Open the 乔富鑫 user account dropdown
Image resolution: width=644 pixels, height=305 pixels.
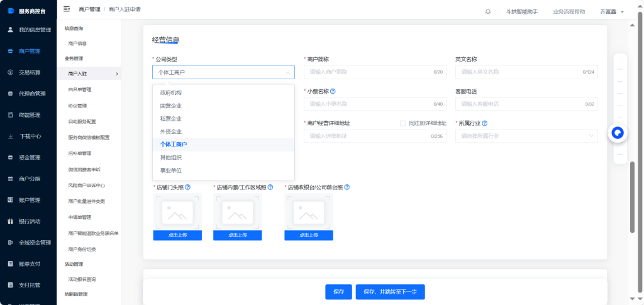tap(612, 12)
